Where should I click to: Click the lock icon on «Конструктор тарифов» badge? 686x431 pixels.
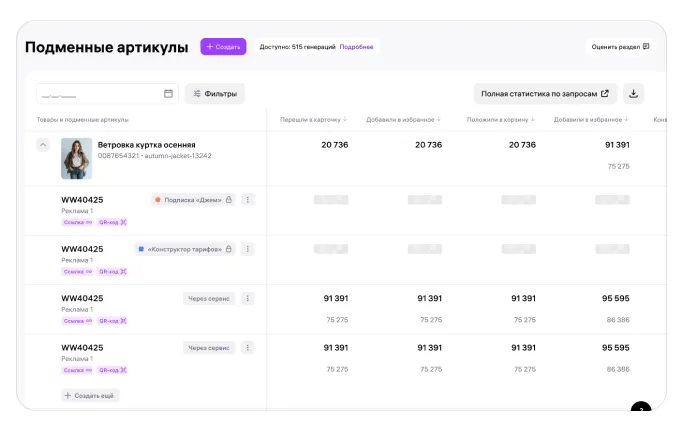coord(228,249)
